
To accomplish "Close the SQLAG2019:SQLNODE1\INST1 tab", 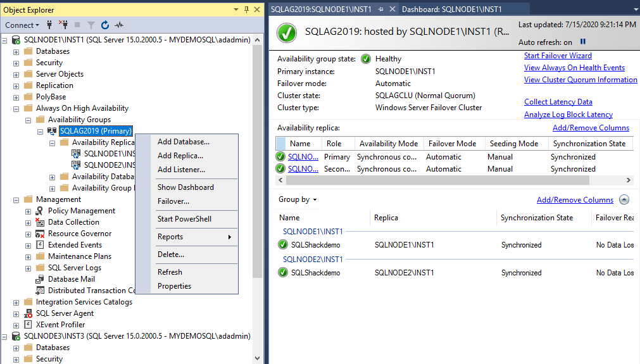I will [392, 9].
